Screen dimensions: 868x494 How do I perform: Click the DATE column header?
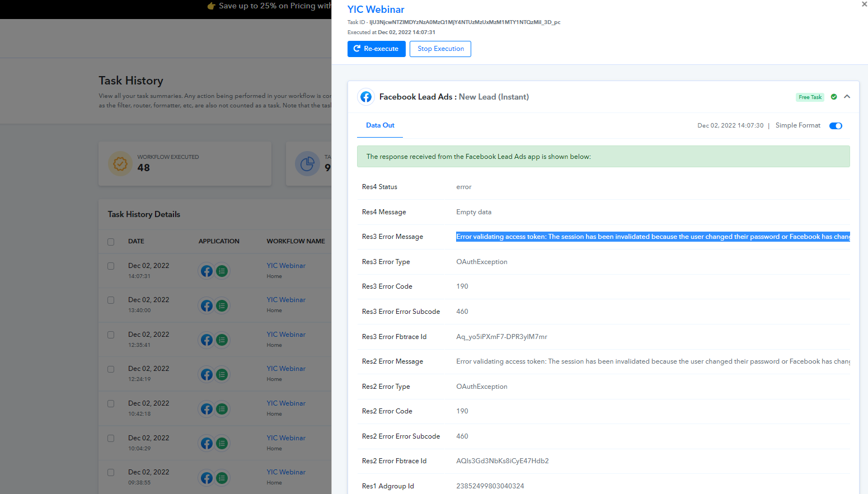point(136,242)
